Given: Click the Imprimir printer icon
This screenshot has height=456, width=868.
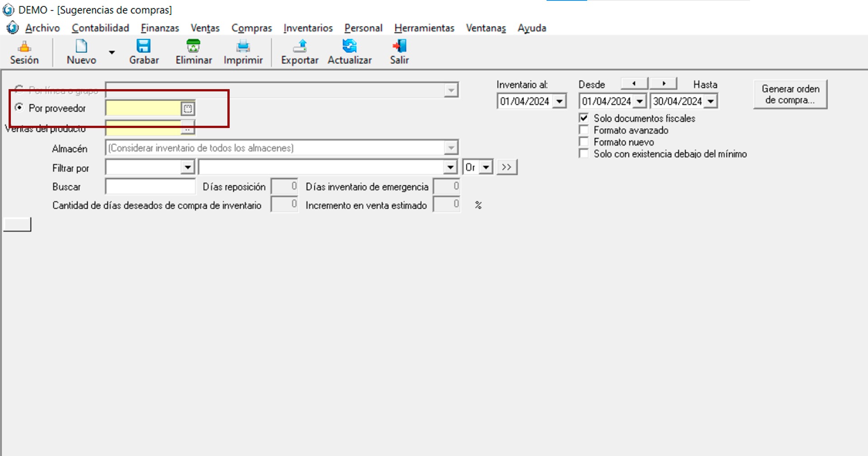Looking at the screenshot, I should [243, 47].
